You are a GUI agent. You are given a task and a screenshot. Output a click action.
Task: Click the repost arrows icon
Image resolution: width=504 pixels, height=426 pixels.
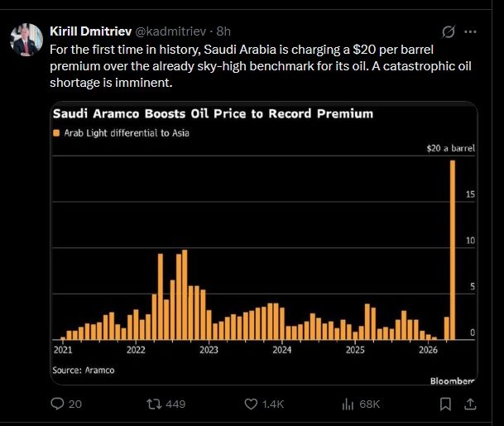(x=153, y=404)
